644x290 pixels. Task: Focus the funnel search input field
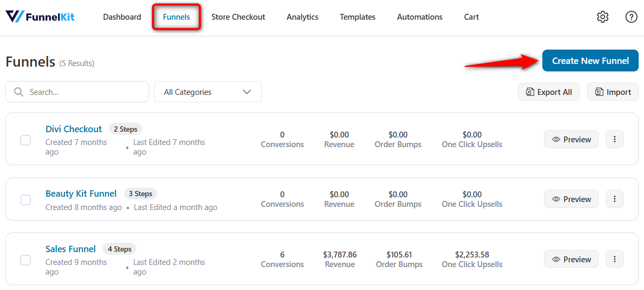point(85,92)
